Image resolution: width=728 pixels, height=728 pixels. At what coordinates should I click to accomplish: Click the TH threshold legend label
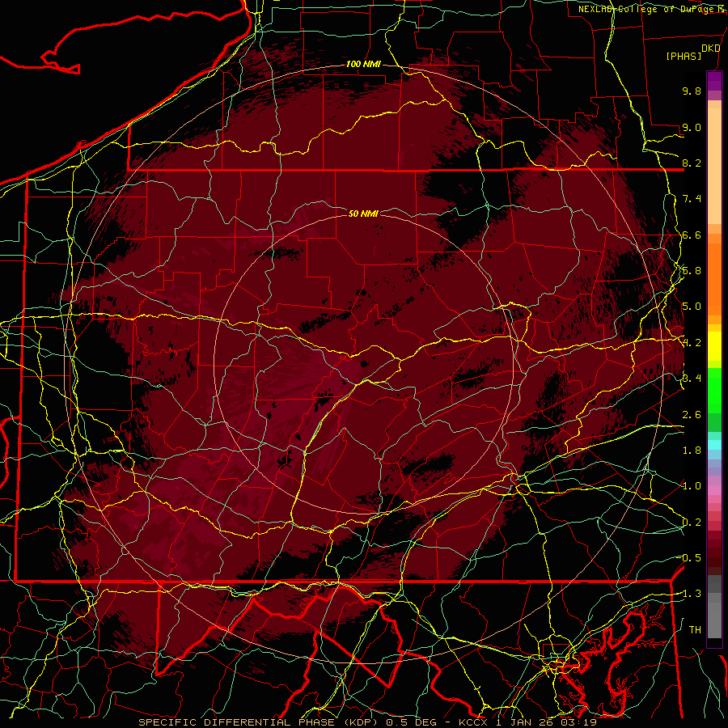[695, 630]
